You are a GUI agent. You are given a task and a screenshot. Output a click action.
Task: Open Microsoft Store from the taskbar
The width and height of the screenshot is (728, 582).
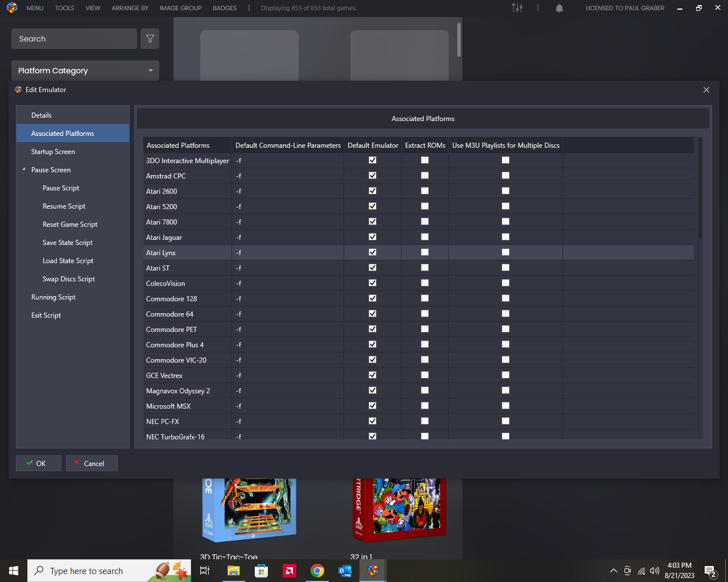pyautogui.click(x=261, y=571)
